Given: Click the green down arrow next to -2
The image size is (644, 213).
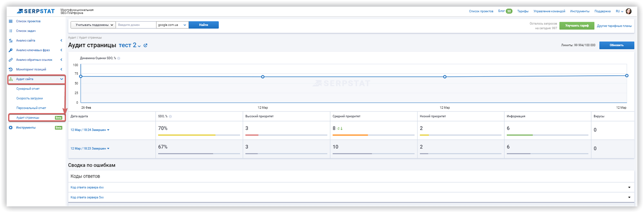Looking at the screenshot, I should [x=341, y=128].
